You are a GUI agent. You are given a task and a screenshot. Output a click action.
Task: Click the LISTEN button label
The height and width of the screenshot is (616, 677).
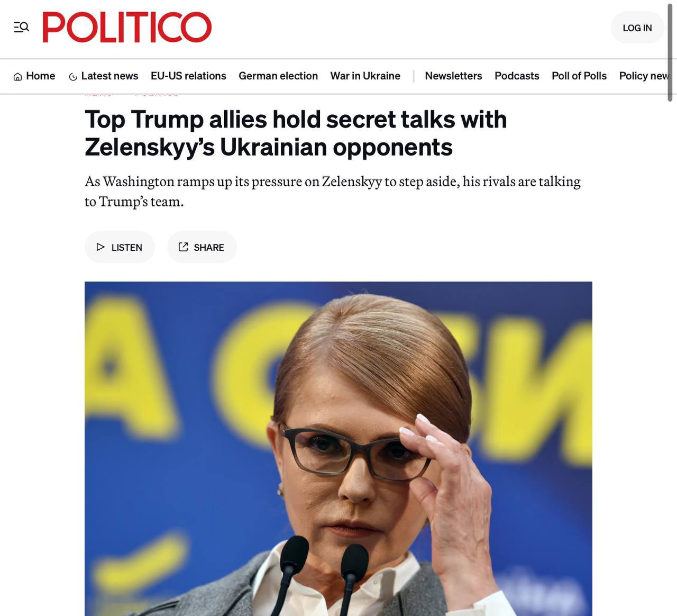click(x=127, y=247)
